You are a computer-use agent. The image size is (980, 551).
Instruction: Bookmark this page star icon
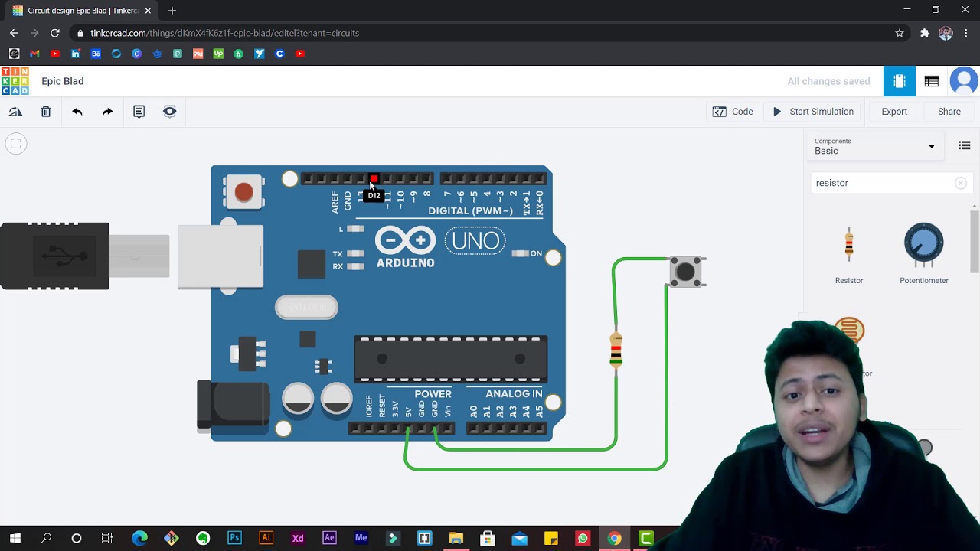coord(900,33)
